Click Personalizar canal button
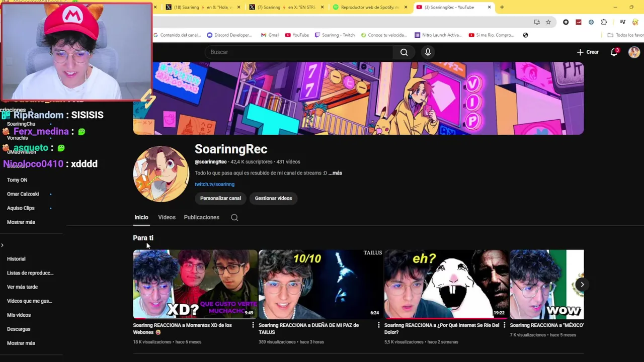Image resolution: width=644 pixels, height=362 pixels. (x=220, y=198)
